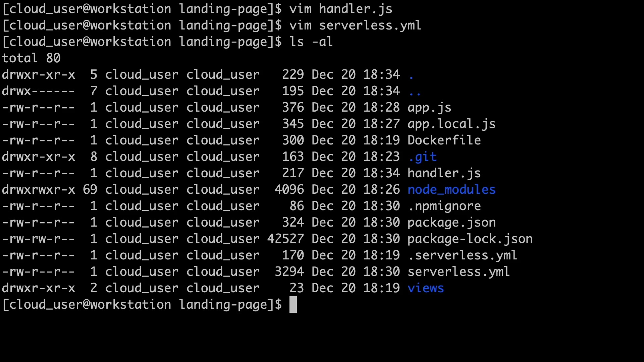Click the app.js filename
Screen dimensions: 644x362
click(x=429, y=108)
